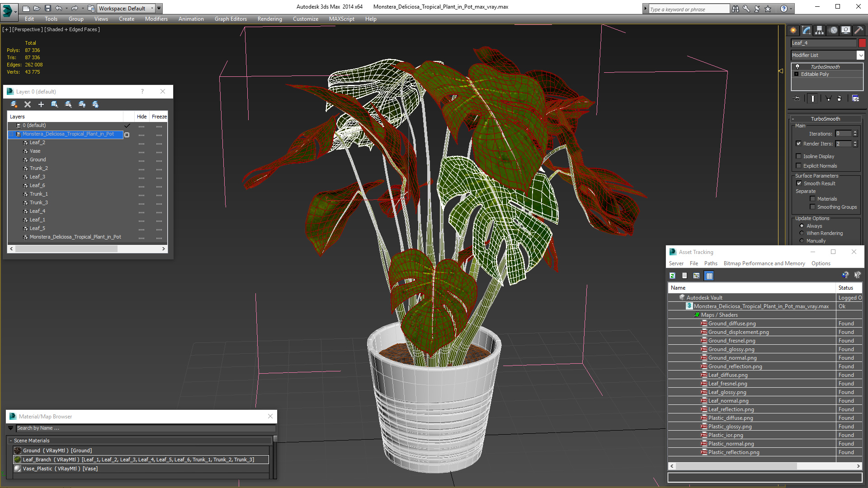The image size is (868, 488).
Task: Open the Paths menu in Asset Tracking
Action: (x=710, y=263)
